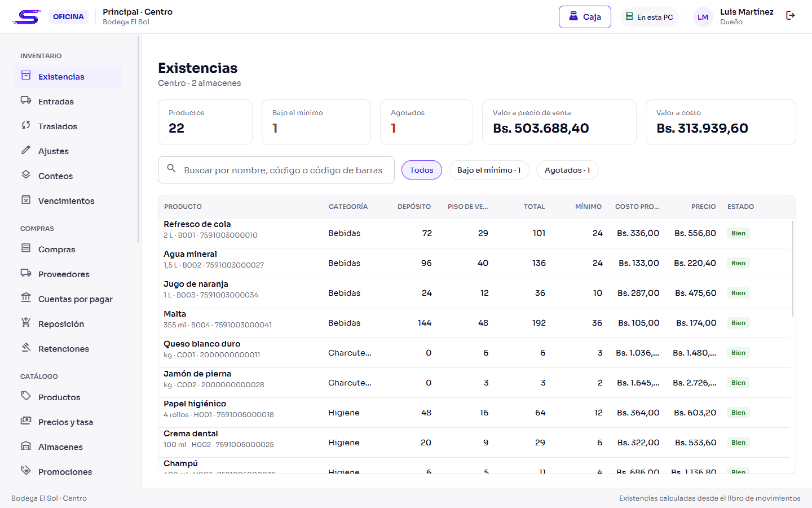Screen dimensions: 812x508
Task: Click the Ajustes pencil icon
Action: [26, 150]
